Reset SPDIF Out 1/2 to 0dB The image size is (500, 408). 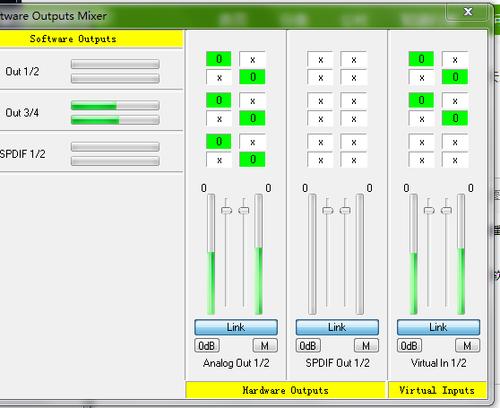(308, 346)
